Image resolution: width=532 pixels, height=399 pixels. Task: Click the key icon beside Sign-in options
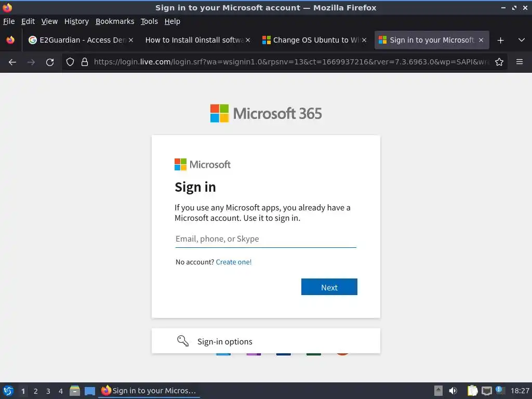tap(183, 341)
